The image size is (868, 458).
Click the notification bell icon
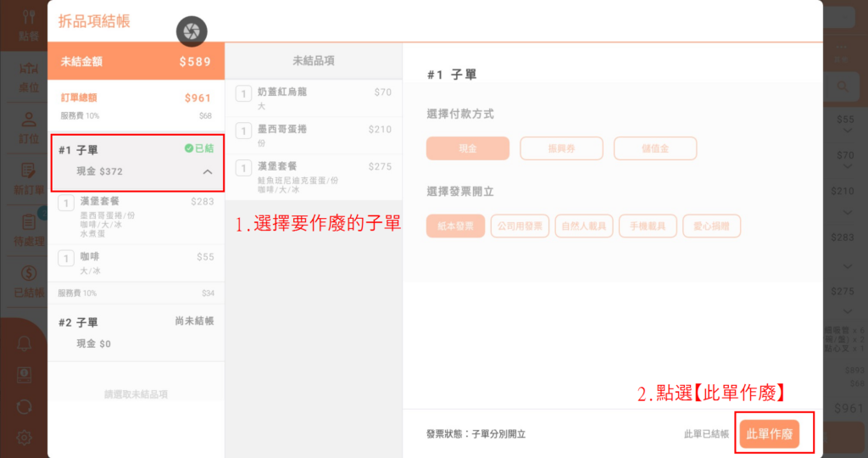point(25,343)
